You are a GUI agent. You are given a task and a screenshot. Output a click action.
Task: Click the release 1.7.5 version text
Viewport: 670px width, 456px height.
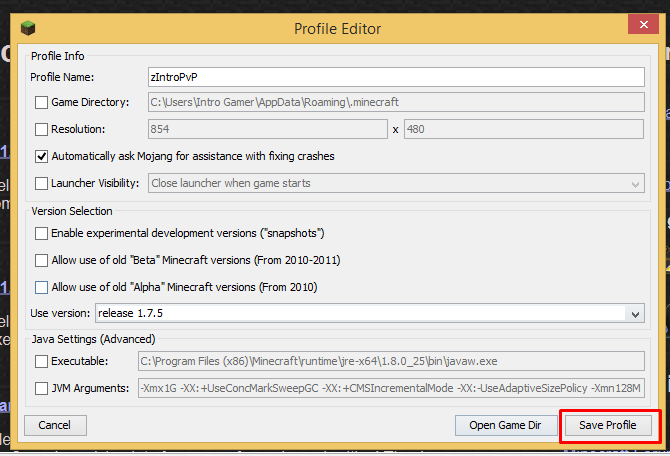click(x=130, y=313)
